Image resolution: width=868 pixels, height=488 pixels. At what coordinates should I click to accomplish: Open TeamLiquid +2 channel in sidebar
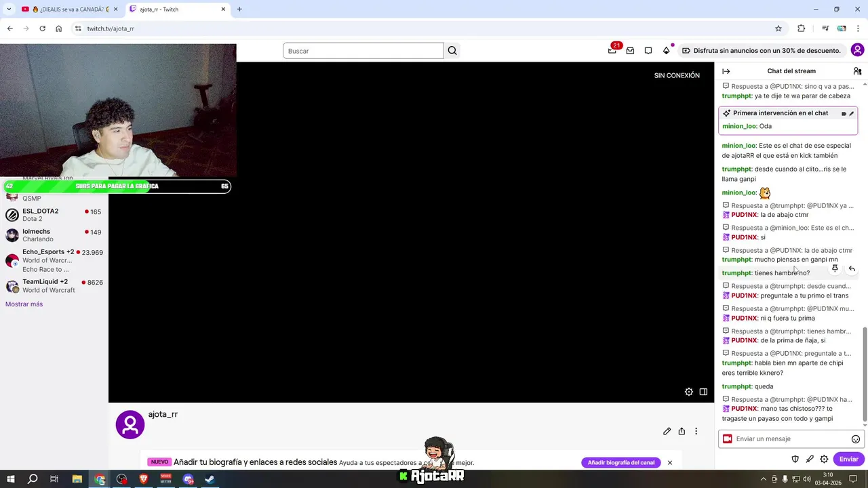click(53, 286)
